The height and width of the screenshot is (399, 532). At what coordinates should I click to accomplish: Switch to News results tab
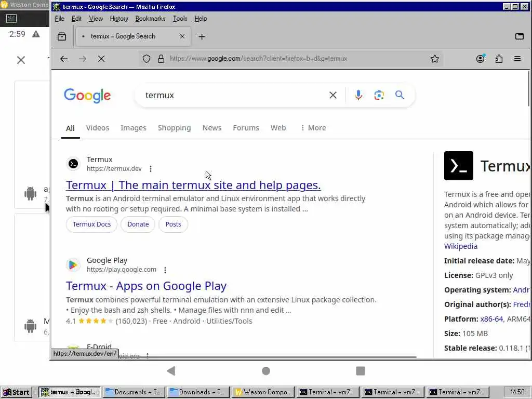click(212, 128)
